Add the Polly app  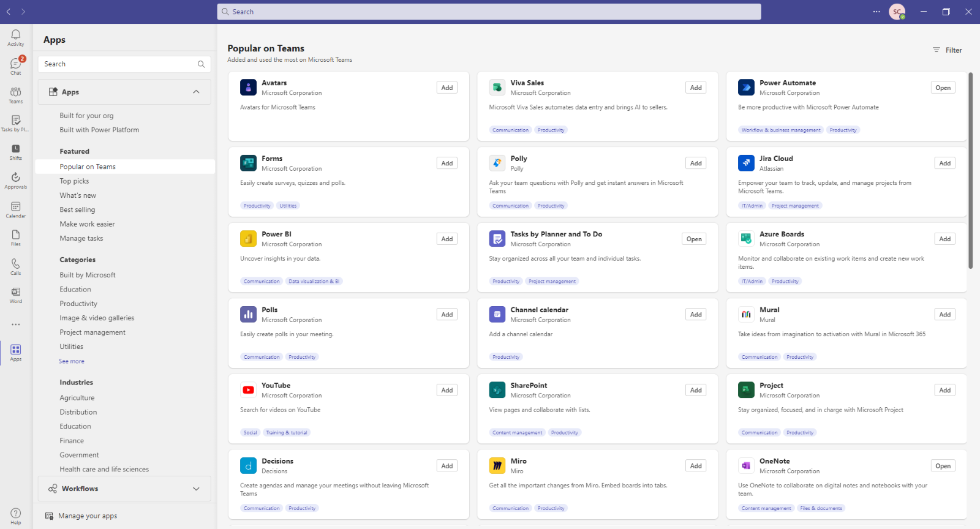click(x=696, y=163)
